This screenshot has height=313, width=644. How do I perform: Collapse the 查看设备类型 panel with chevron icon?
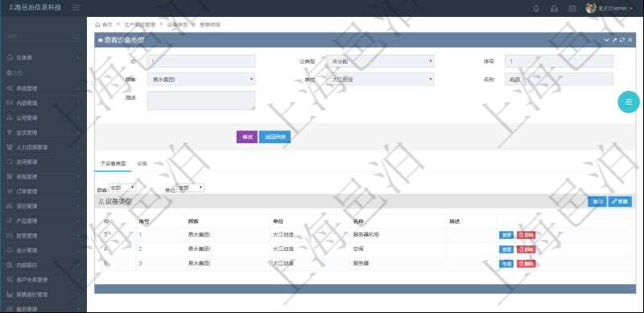click(x=606, y=40)
